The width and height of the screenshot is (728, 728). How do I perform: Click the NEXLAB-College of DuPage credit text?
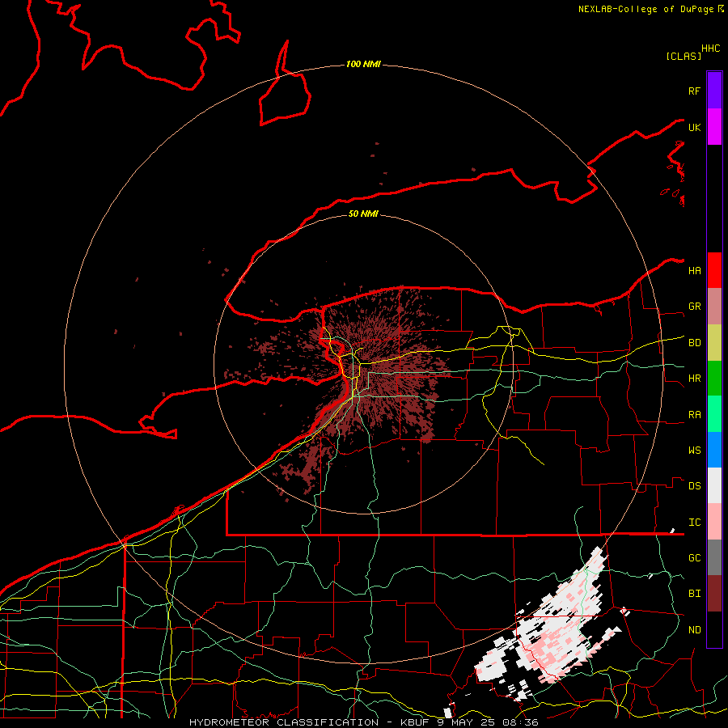(645, 9)
